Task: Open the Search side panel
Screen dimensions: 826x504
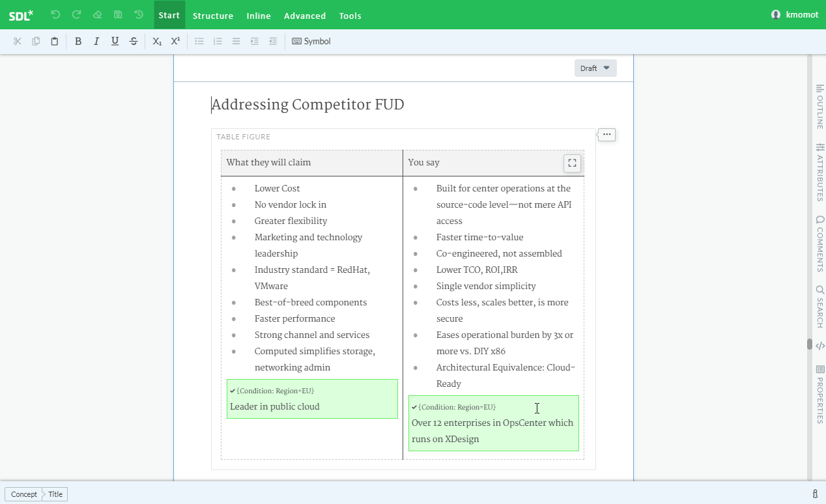Action: pos(820,306)
